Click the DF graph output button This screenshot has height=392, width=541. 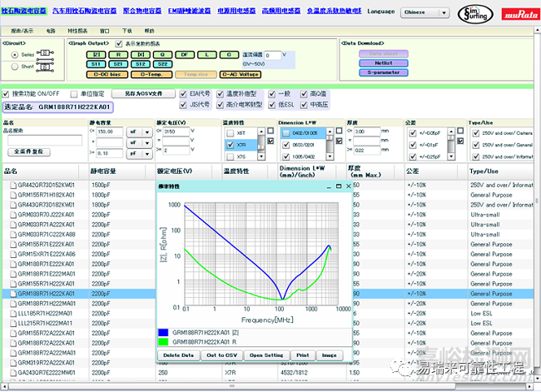coord(184,54)
